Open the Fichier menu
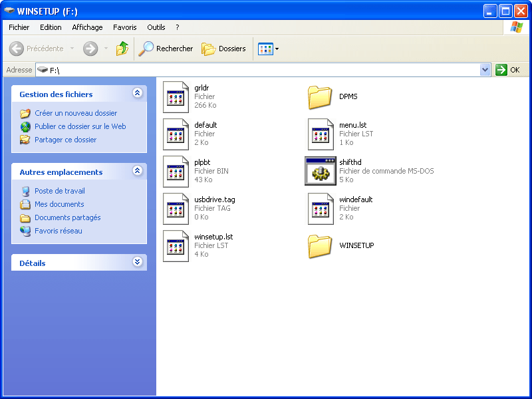 coord(19,27)
